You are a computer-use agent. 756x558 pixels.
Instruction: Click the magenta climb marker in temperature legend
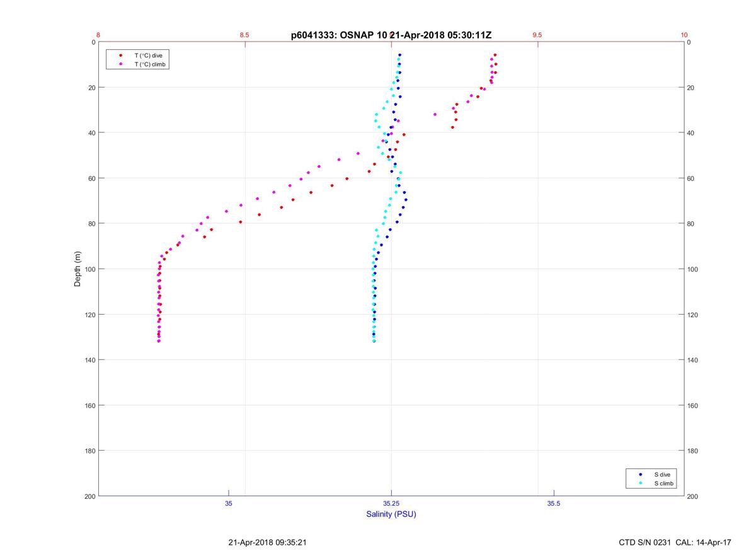coord(120,64)
